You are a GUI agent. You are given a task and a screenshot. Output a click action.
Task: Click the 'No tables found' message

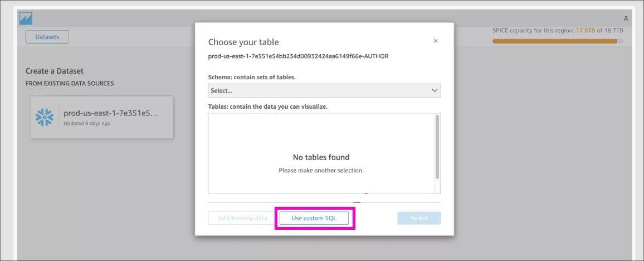pyautogui.click(x=321, y=157)
